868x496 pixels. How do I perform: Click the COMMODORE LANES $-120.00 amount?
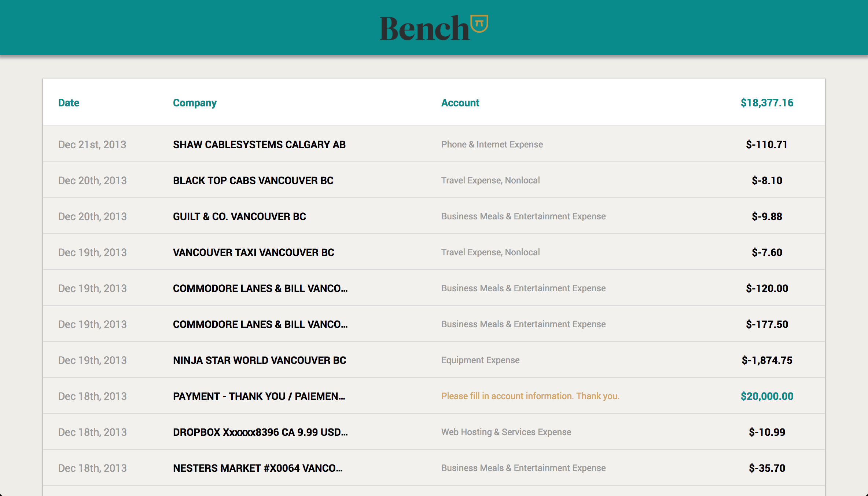pyautogui.click(x=767, y=288)
